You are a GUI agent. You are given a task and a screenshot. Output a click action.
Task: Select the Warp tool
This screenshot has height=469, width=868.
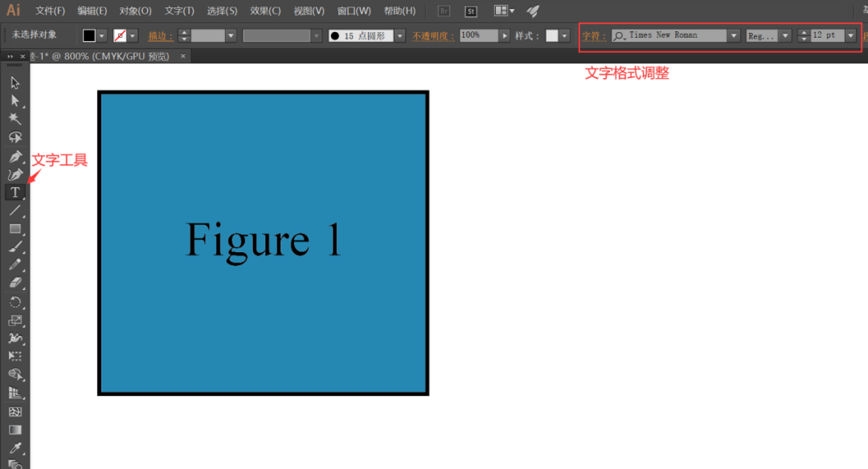click(15, 338)
